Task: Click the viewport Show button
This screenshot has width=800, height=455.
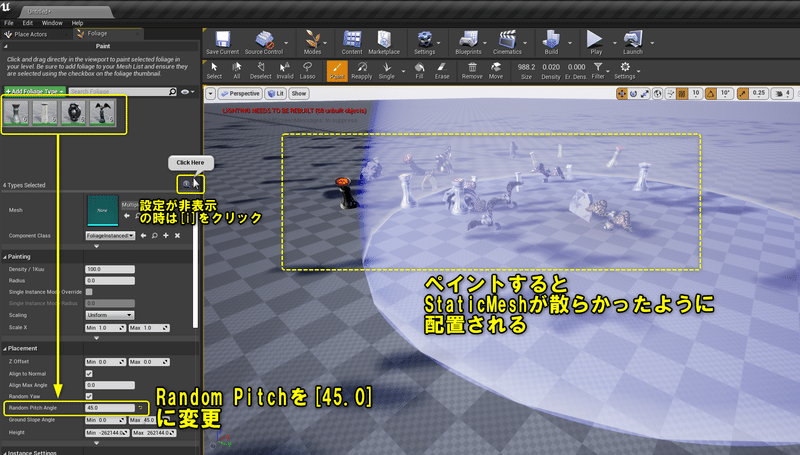Action: 299,93
